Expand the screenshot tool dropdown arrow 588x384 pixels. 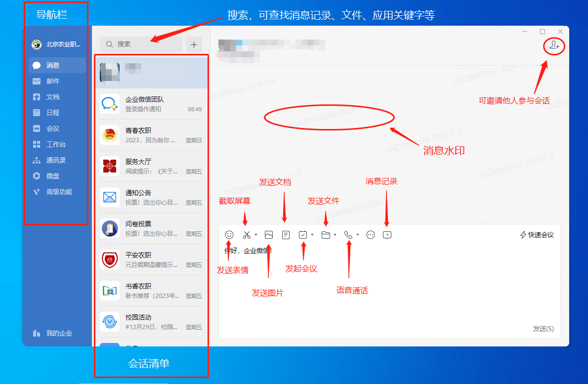pyautogui.click(x=256, y=235)
